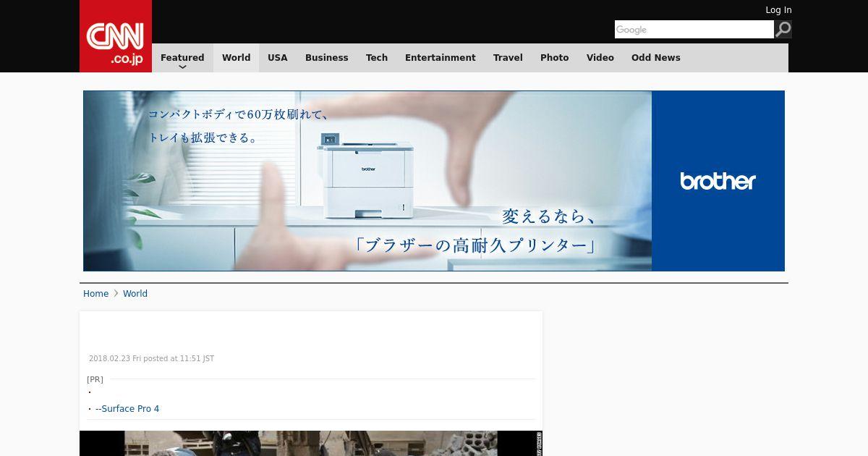Select the Video menu item

pos(600,58)
